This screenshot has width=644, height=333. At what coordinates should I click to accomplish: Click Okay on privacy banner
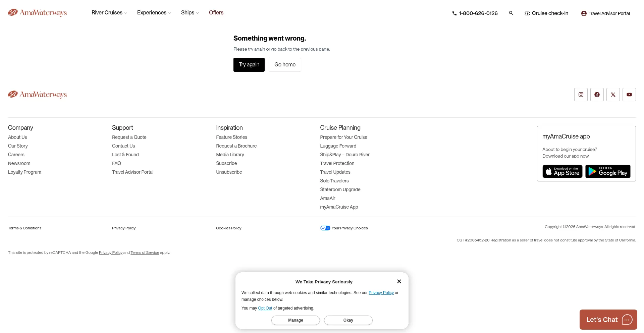coord(348,320)
